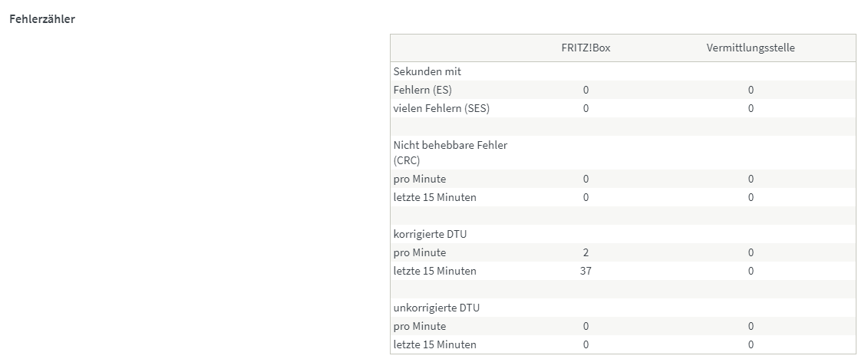Viewport: 868px width, 359px height.
Task: Click the Fehlern (ES) row label
Action: click(422, 91)
